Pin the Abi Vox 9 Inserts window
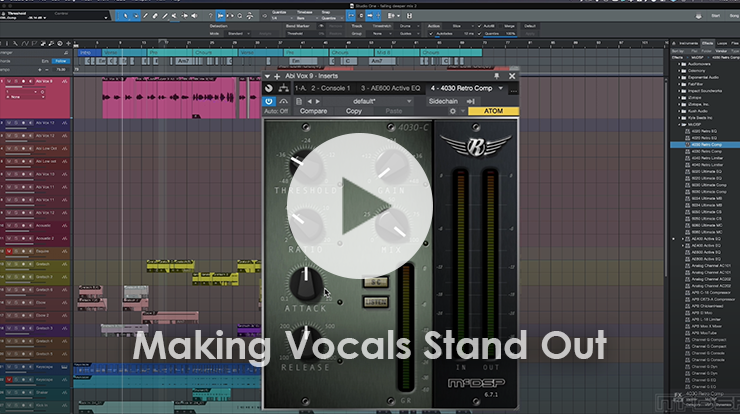740x414 pixels. tap(496, 76)
